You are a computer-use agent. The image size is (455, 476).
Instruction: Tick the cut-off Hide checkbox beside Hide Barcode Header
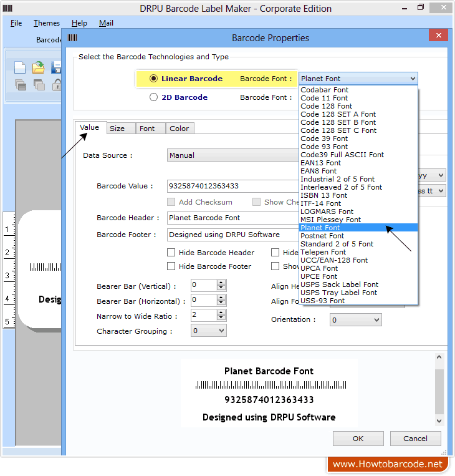click(275, 253)
